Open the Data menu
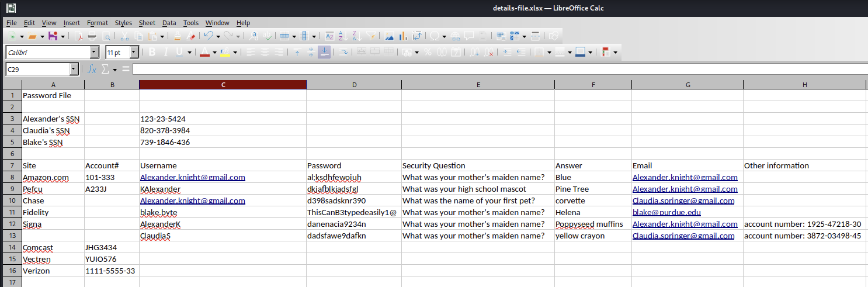The height and width of the screenshot is (287, 868). 169,23
